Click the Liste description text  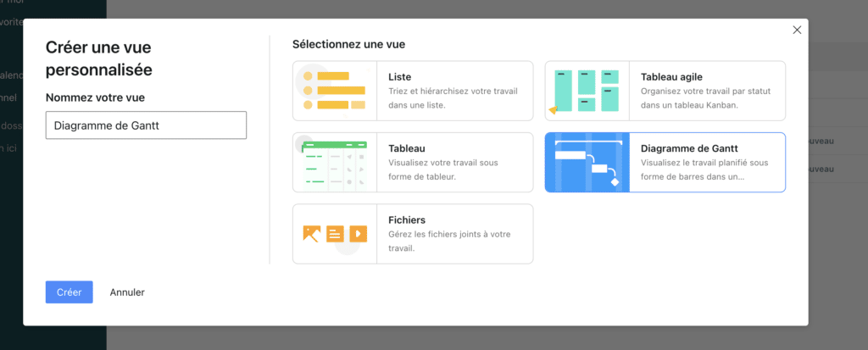(x=453, y=98)
